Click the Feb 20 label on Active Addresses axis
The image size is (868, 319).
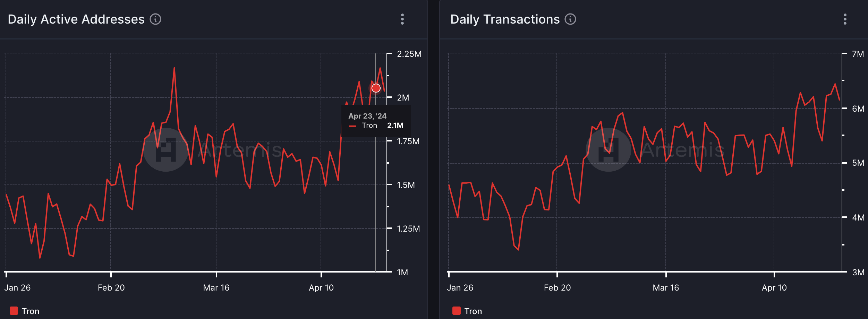tap(111, 287)
